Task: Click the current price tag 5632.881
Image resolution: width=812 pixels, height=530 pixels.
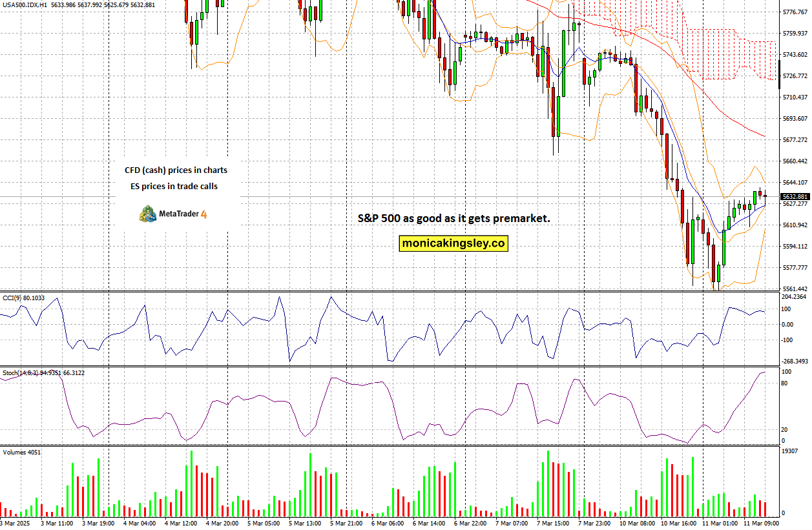Action: 795,197
